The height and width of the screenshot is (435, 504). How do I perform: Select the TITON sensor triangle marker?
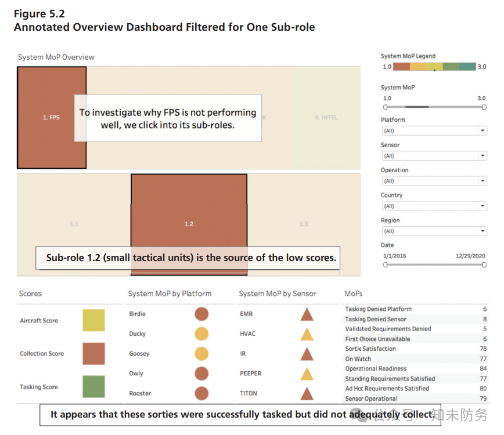click(307, 394)
